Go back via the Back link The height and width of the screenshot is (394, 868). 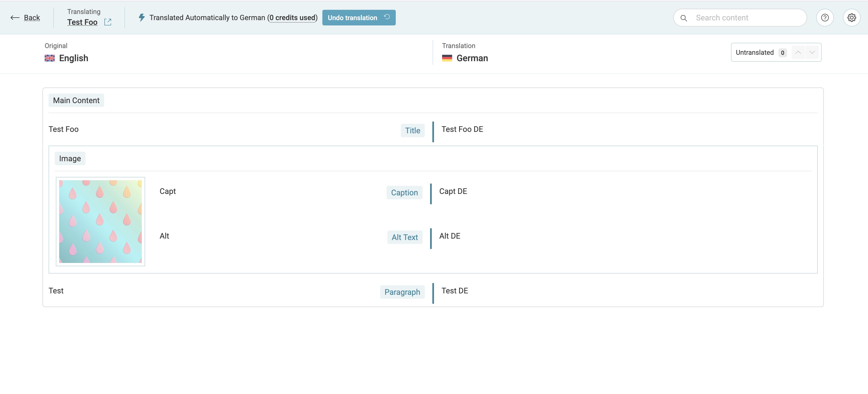coord(32,18)
